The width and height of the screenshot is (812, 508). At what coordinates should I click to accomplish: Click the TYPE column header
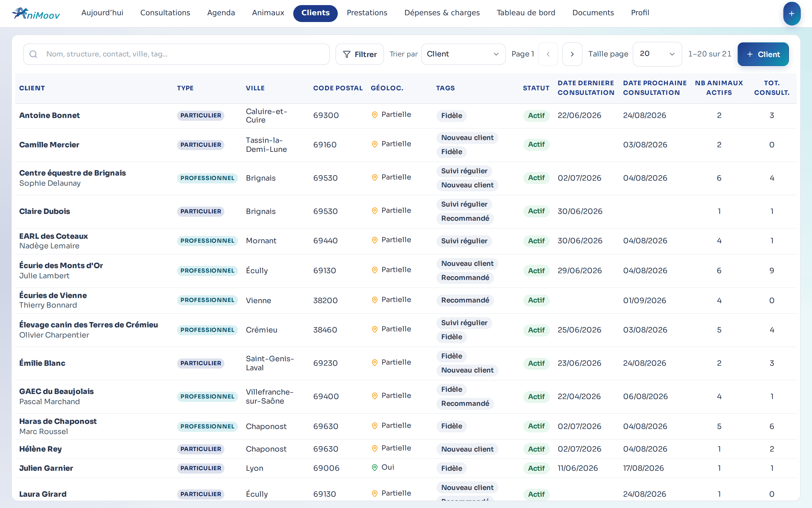click(185, 88)
